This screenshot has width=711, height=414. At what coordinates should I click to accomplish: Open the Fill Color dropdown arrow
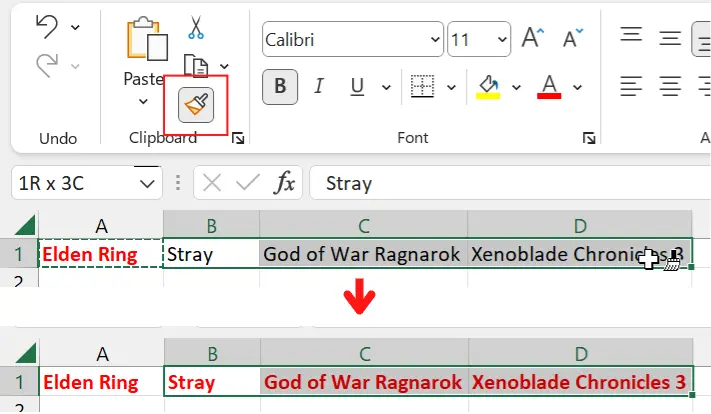516,87
